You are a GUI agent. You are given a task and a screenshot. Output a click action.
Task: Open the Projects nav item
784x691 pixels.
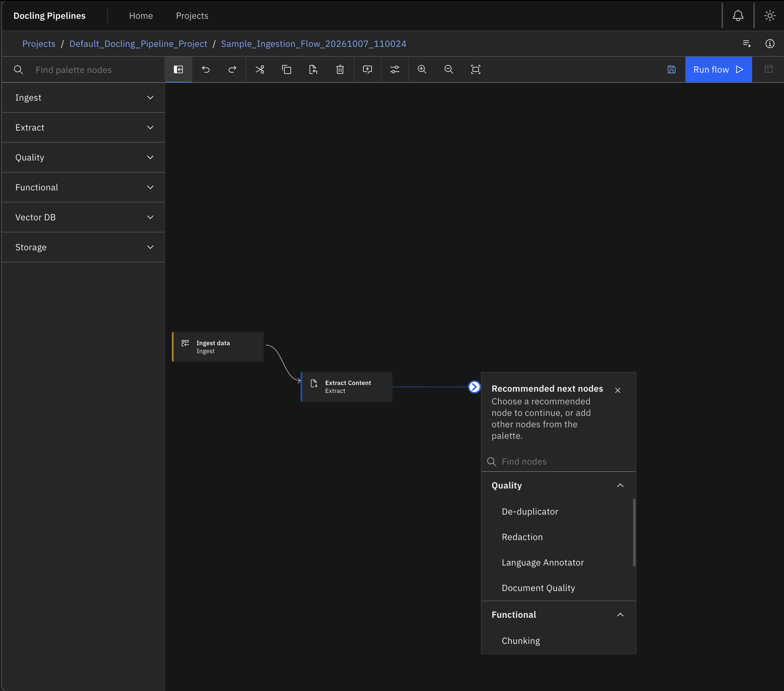click(x=192, y=16)
